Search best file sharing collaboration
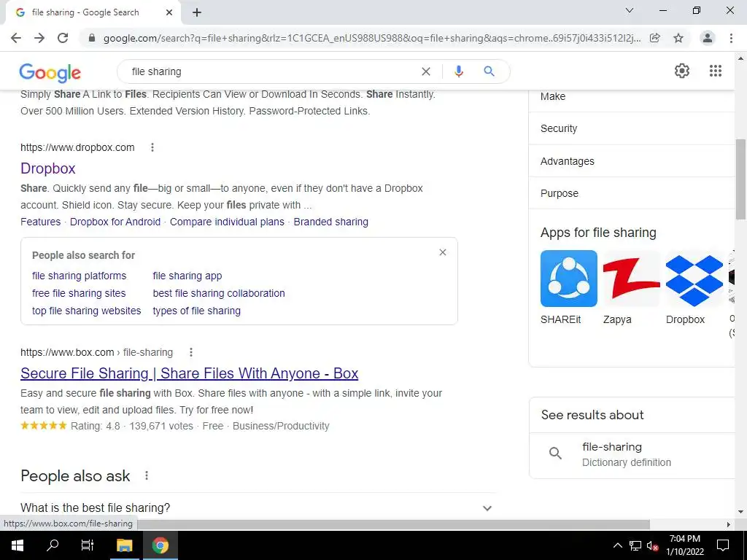The height and width of the screenshot is (560, 747). (x=219, y=293)
